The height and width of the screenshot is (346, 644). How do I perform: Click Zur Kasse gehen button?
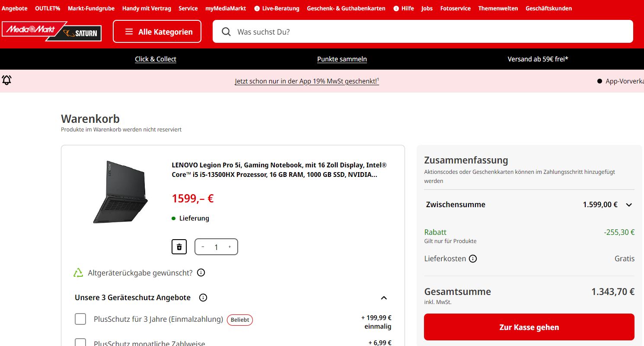529,327
